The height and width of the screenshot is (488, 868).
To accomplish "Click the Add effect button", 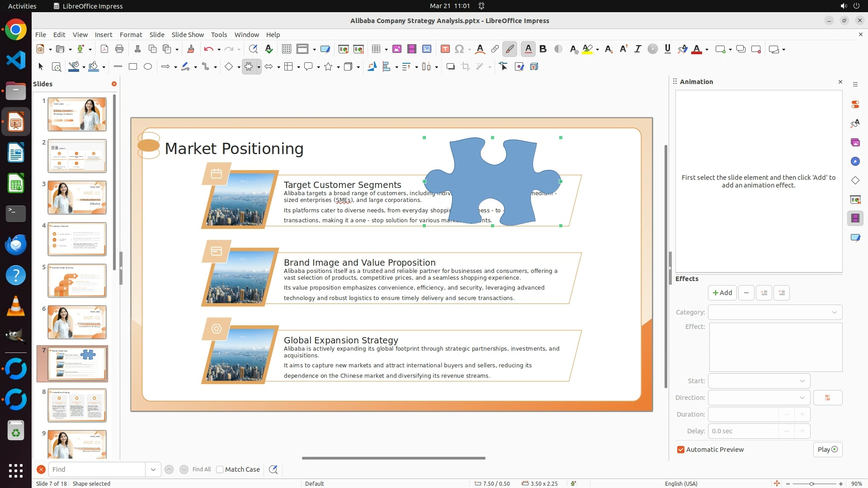I will coord(722,293).
